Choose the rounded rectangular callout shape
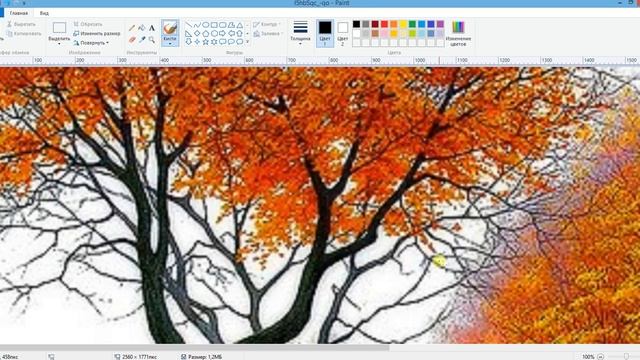The height and width of the screenshot is (360, 640). point(223,42)
